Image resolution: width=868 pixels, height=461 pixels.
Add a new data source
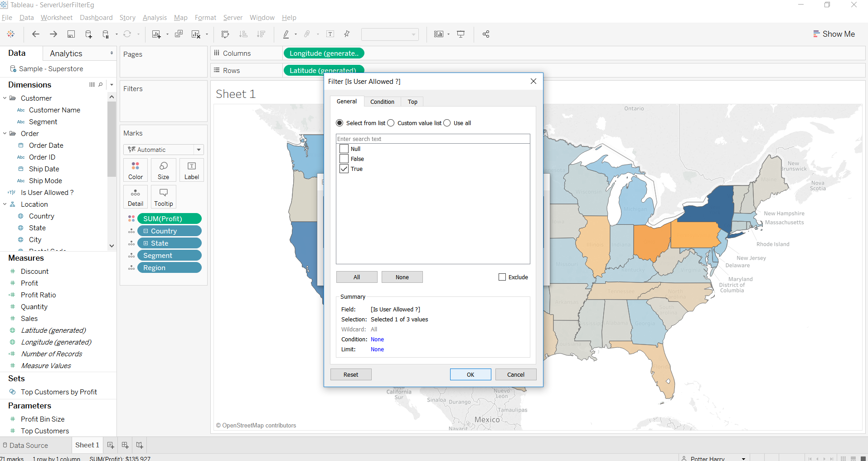coord(88,34)
